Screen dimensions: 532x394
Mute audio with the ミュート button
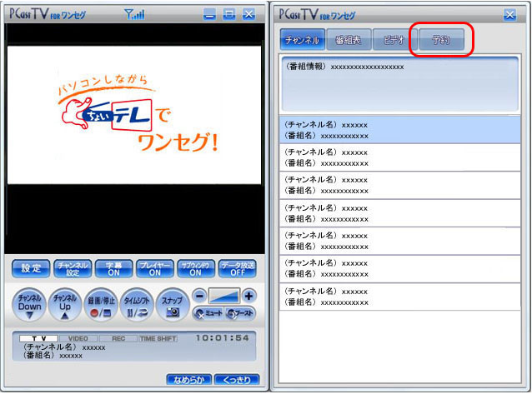(x=208, y=313)
